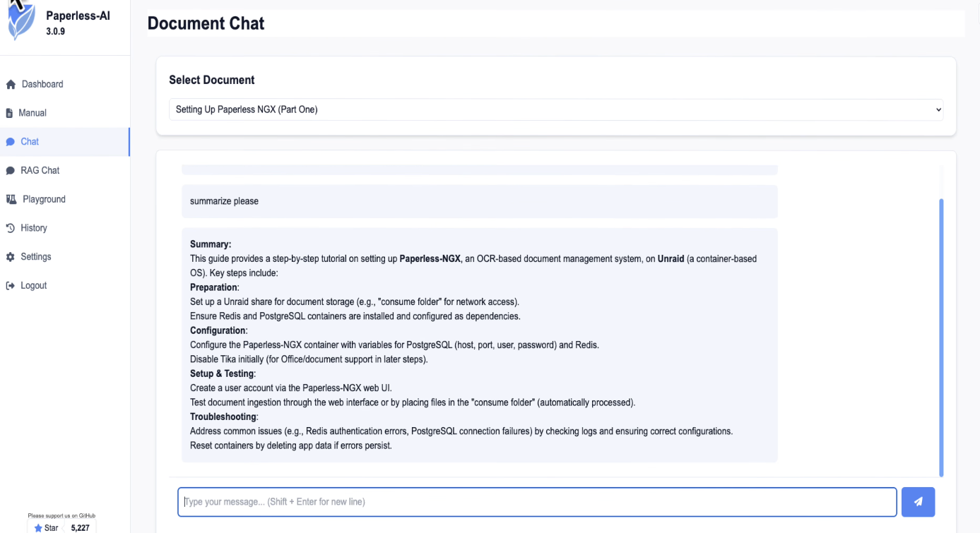Focus the Type your message input field
Image resolution: width=980 pixels, height=533 pixels.
point(537,502)
